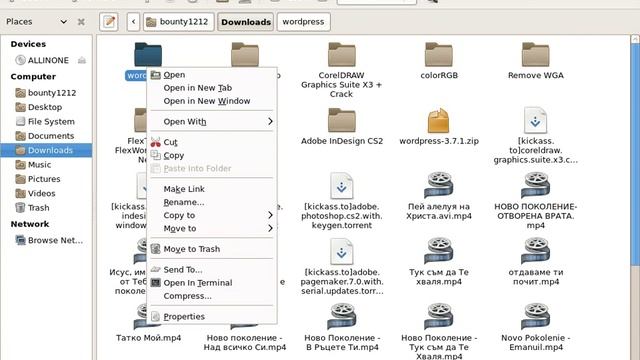Click bounty1212 path bar button

click(x=178, y=22)
